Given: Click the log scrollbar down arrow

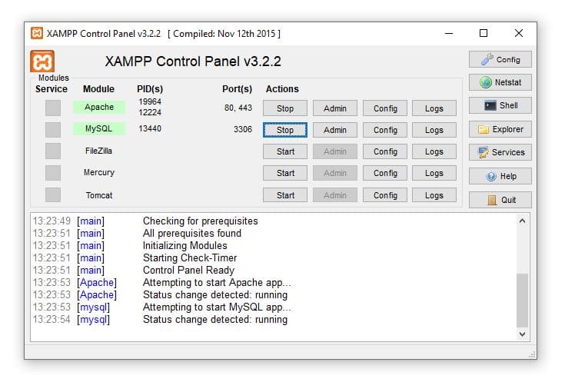Looking at the screenshot, I should tap(523, 334).
